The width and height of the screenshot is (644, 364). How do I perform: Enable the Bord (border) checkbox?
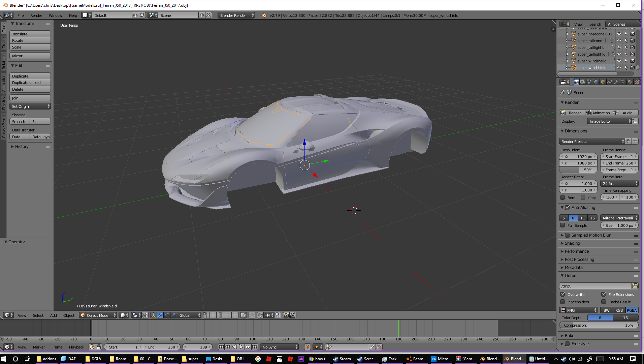click(562, 198)
